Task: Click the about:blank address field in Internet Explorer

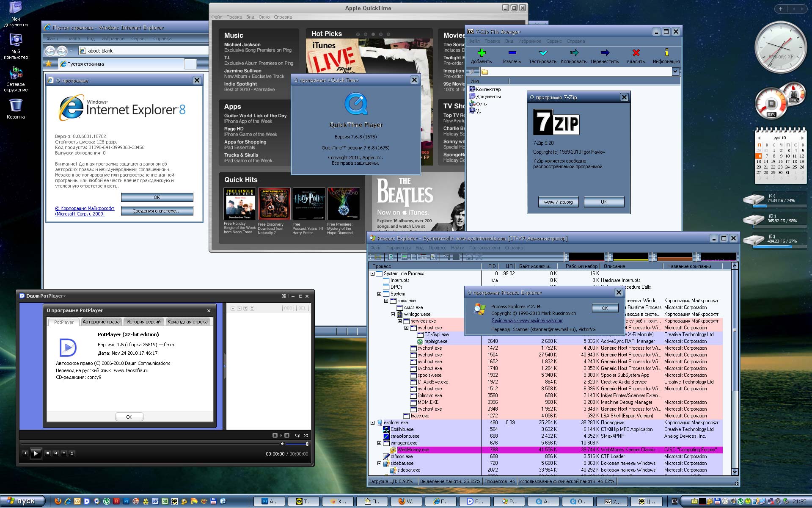Action: tap(144, 51)
